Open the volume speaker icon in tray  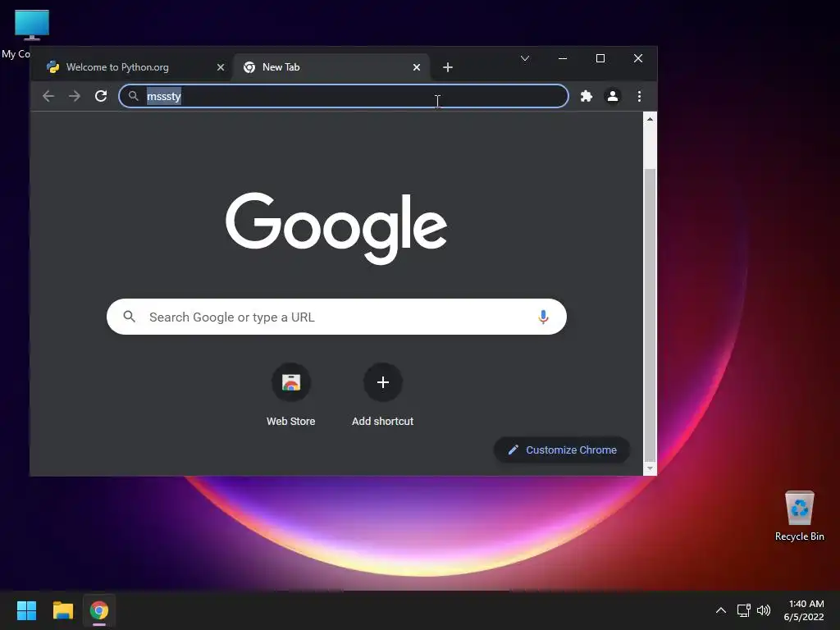pos(764,610)
